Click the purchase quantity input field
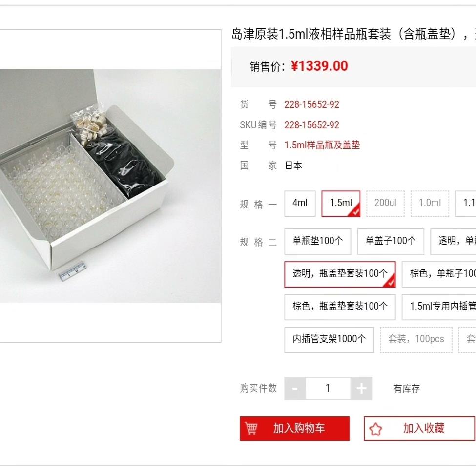Viewport: 476px width, 476px height. pos(328,388)
